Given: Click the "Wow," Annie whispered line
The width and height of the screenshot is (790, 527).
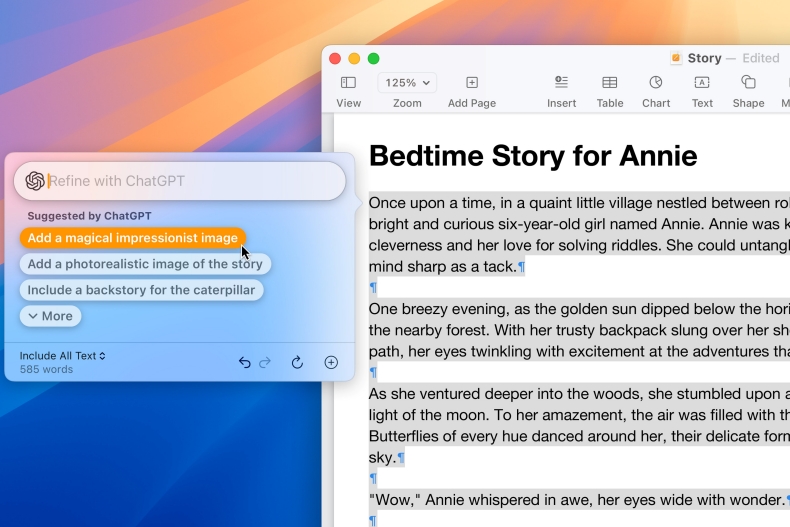Looking at the screenshot, I should pyautogui.click(x=577, y=500).
